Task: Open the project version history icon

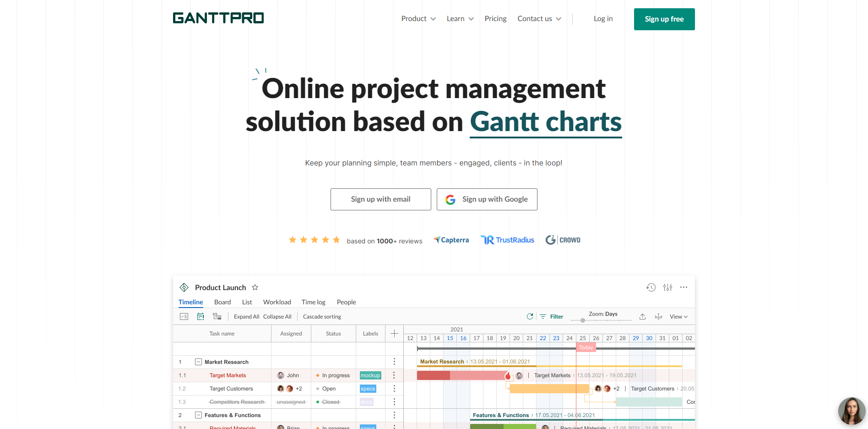Action: tap(651, 287)
